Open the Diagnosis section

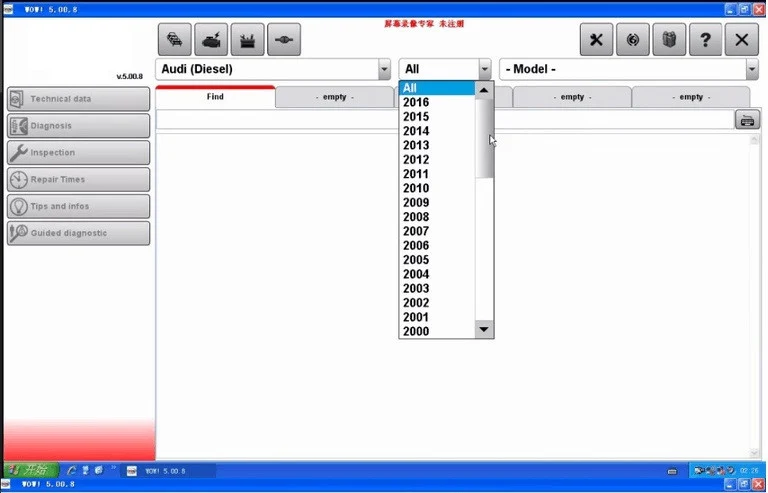tap(78, 126)
